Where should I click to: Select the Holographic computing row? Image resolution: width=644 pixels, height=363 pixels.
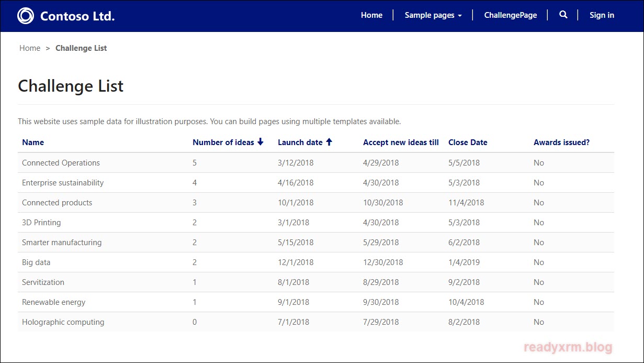63,322
